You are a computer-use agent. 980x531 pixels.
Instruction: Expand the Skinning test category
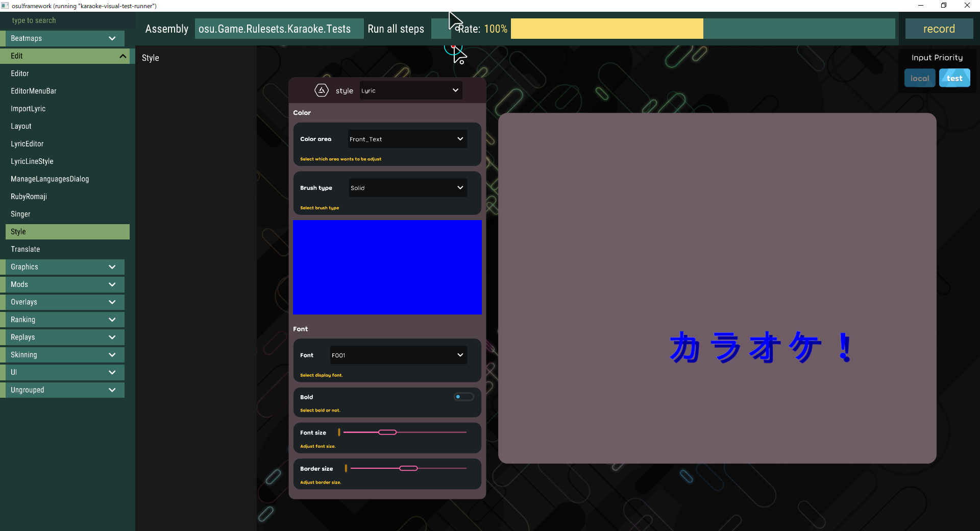(x=62, y=354)
